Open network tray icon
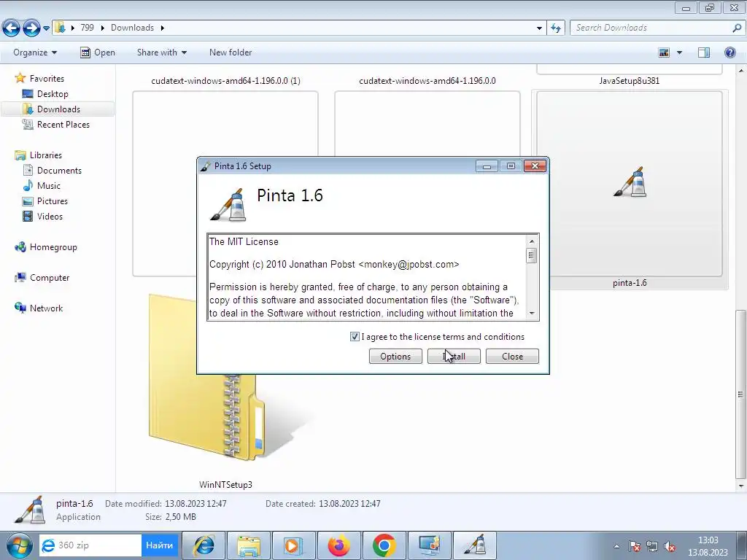Screen dimensions: 747x560 651,546
